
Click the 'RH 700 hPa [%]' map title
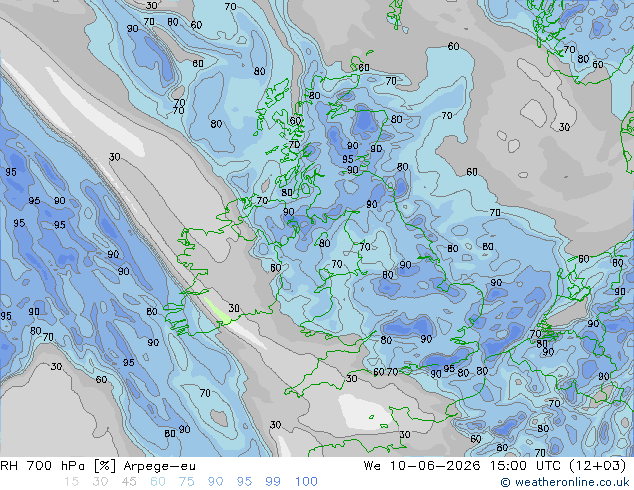pos(58,466)
